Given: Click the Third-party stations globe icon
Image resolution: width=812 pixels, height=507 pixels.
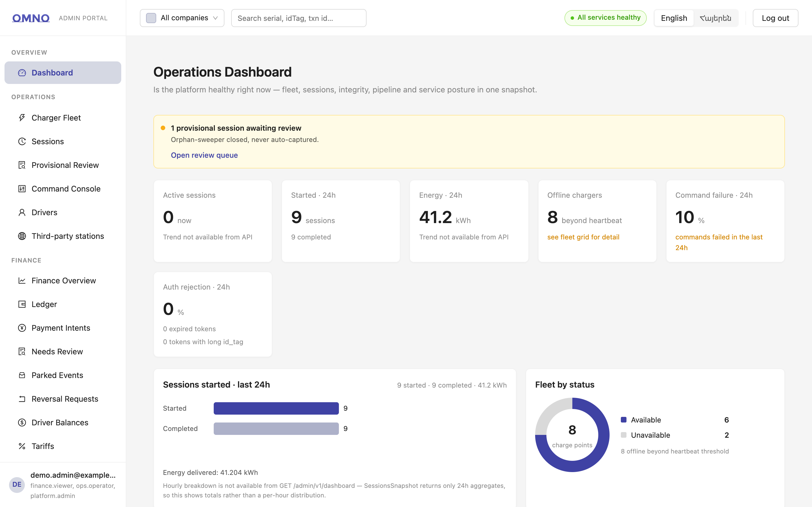Looking at the screenshot, I should click(22, 236).
